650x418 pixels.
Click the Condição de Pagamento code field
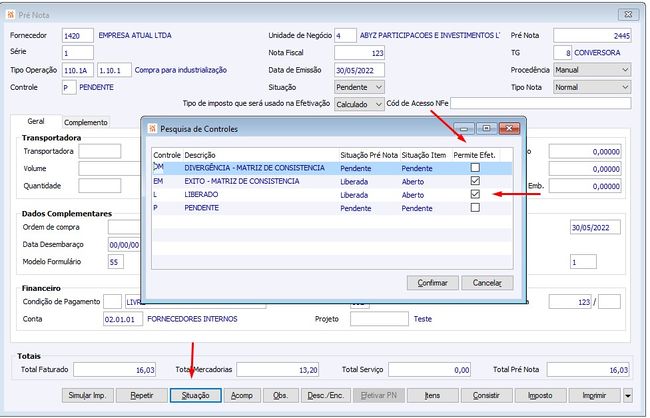(x=112, y=301)
